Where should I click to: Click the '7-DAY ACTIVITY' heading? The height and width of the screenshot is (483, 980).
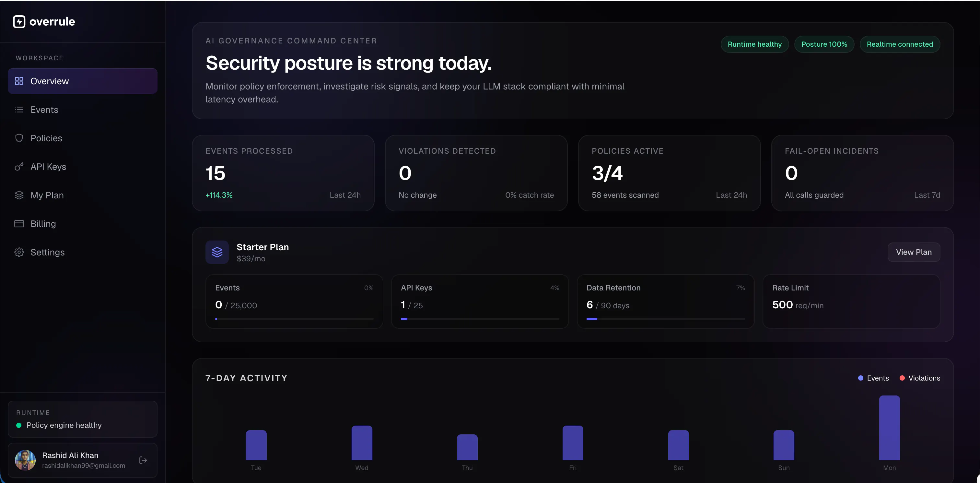246,378
